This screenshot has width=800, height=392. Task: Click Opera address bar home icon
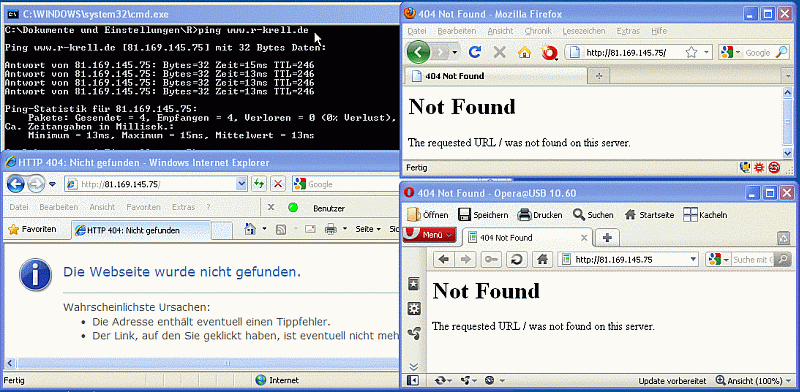pyautogui.click(x=542, y=260)
